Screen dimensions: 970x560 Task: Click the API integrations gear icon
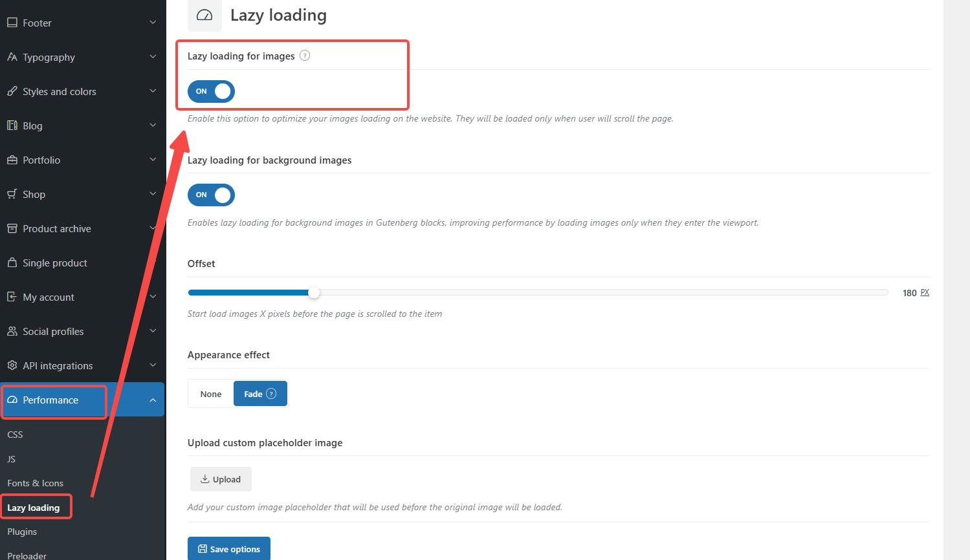(x=12, y=365)
